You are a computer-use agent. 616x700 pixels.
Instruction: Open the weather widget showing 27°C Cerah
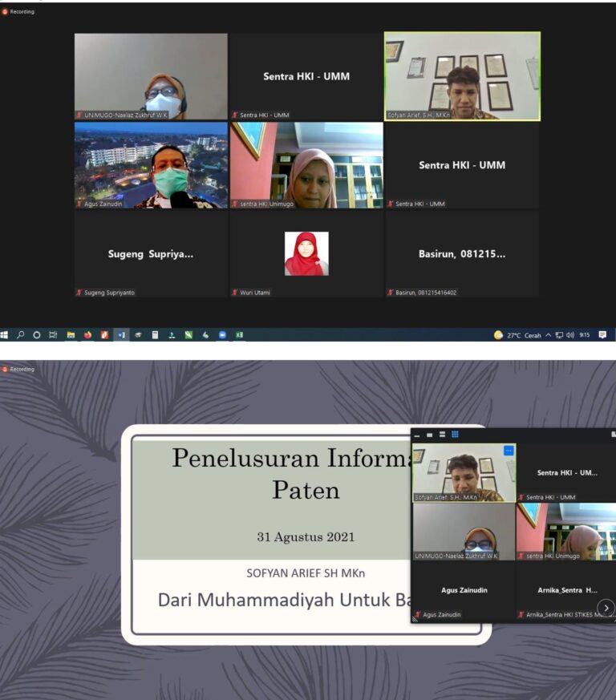[x=517, y=335]
